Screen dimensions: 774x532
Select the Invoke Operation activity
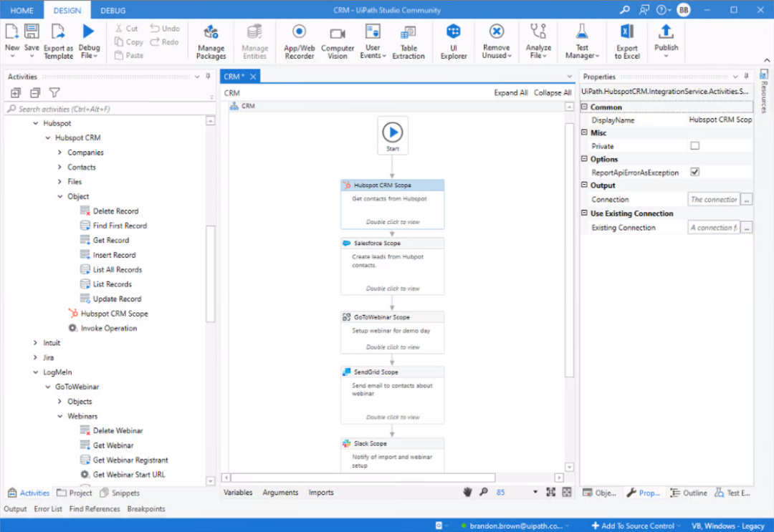[102, 329]
